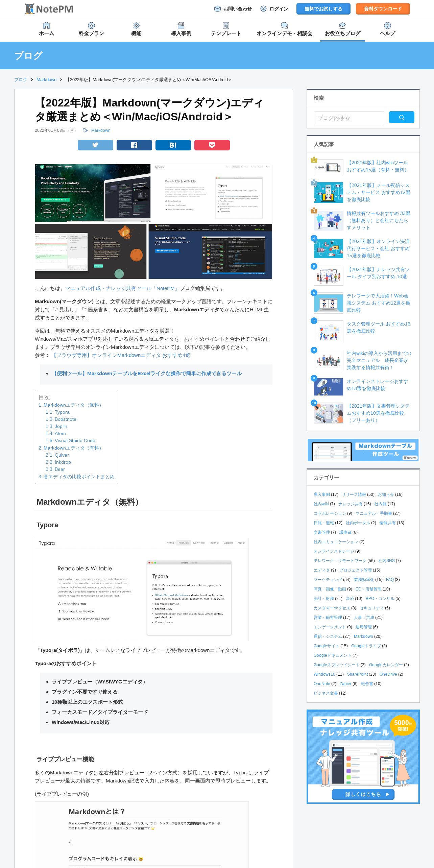Viewport: 434px width, 868px height.
Task: Jump to 2.2. Inkdrop in the table of contents
Action: point(58,462)
